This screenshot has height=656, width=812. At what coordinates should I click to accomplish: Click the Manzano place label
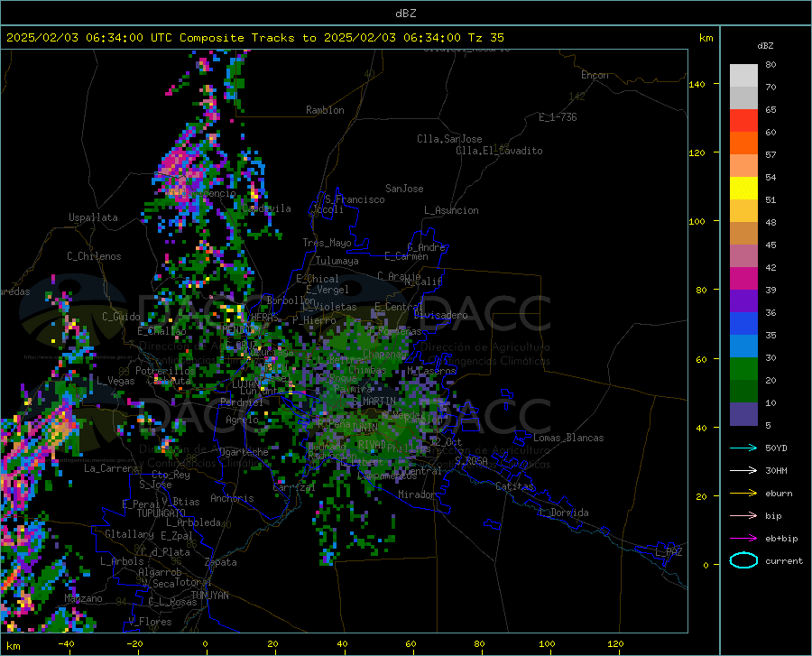(x=83, y=598)
